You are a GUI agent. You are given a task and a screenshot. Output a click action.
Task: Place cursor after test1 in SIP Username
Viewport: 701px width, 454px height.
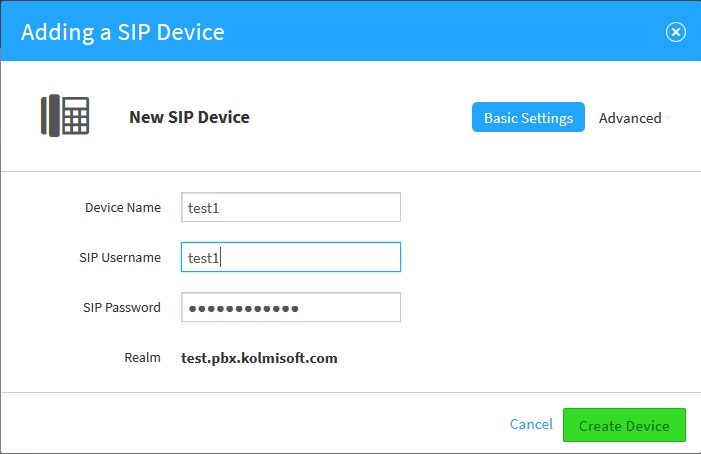point(221,258)
